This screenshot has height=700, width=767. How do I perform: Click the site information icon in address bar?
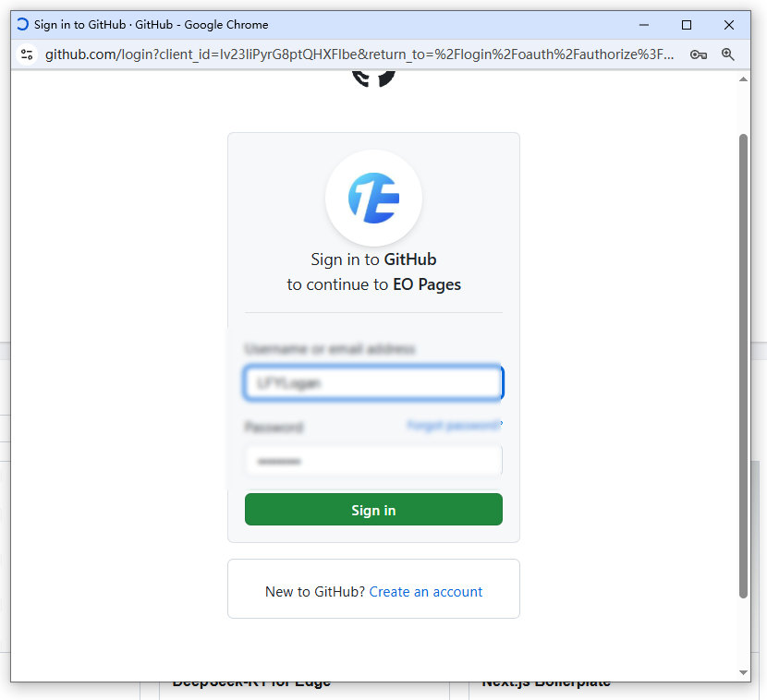[27, 54]
